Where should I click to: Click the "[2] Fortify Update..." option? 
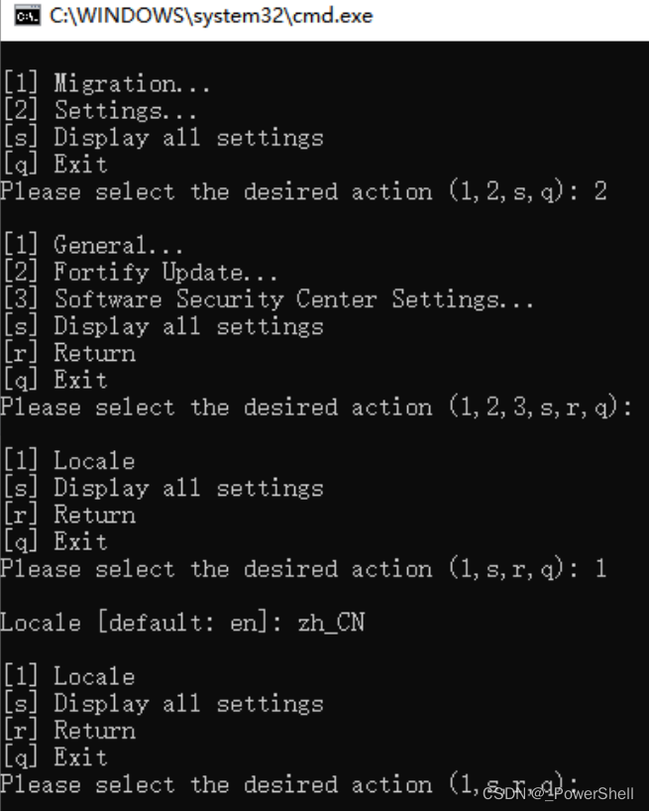point(140,272)
